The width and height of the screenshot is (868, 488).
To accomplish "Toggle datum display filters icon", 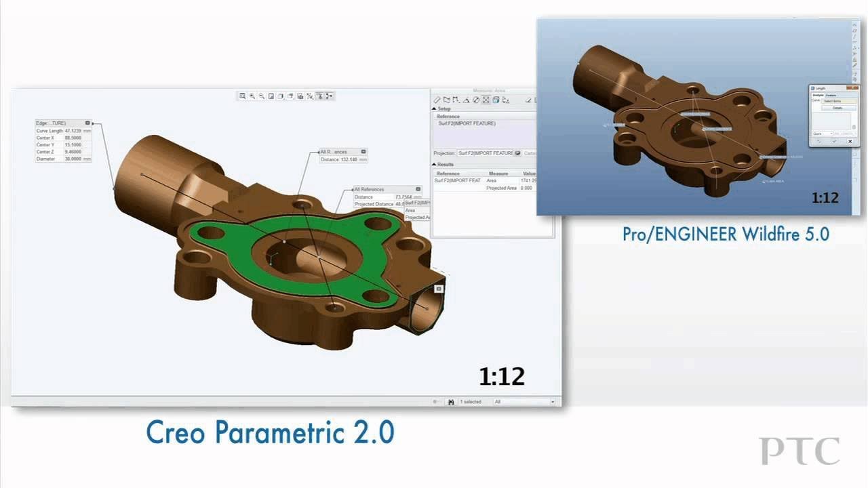I will click(x=310, y=96).
